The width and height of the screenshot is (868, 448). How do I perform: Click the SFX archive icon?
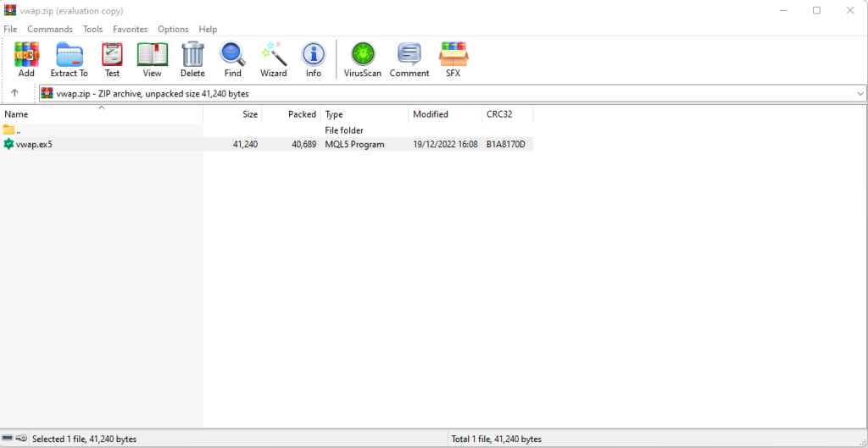pyautogui.click(x=453, y=59)
